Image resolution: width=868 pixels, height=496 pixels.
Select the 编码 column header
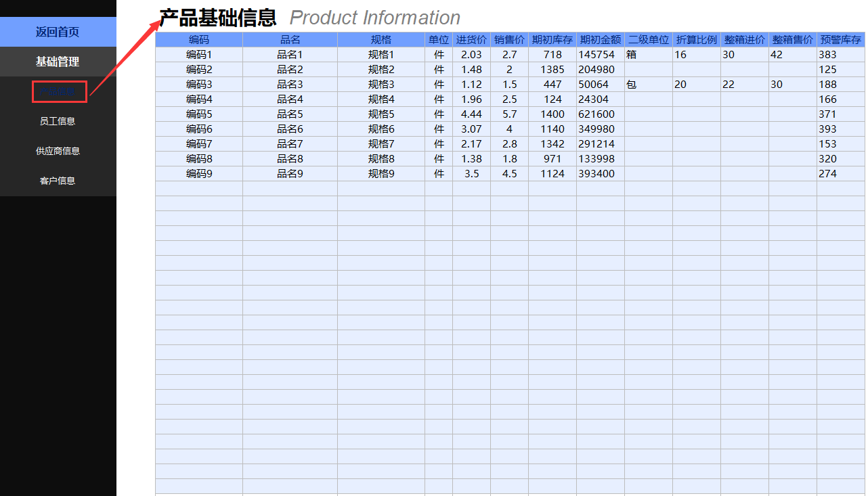pos(198,39)
